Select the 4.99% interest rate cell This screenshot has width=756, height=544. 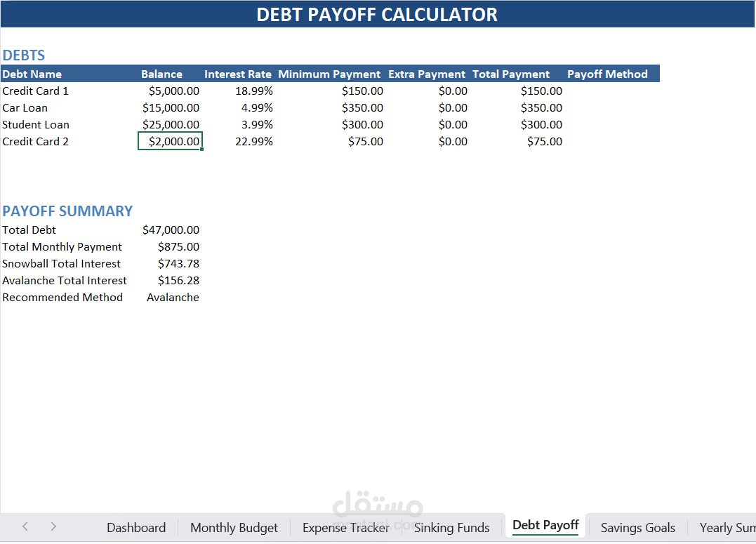point(257,108)
